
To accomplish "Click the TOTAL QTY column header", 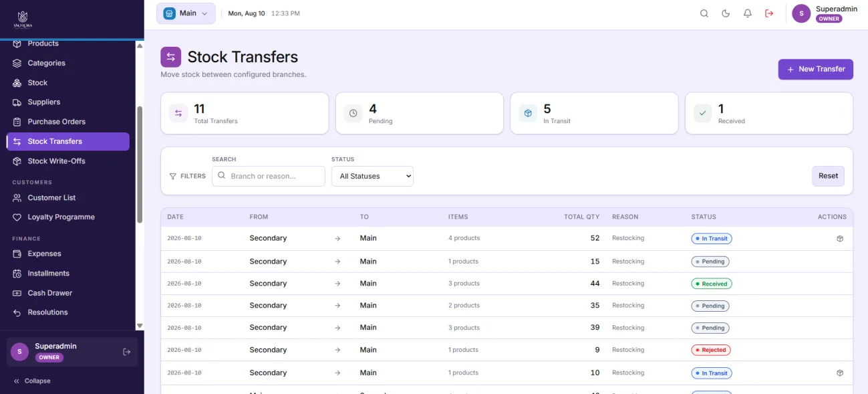I will pos(582,217).
